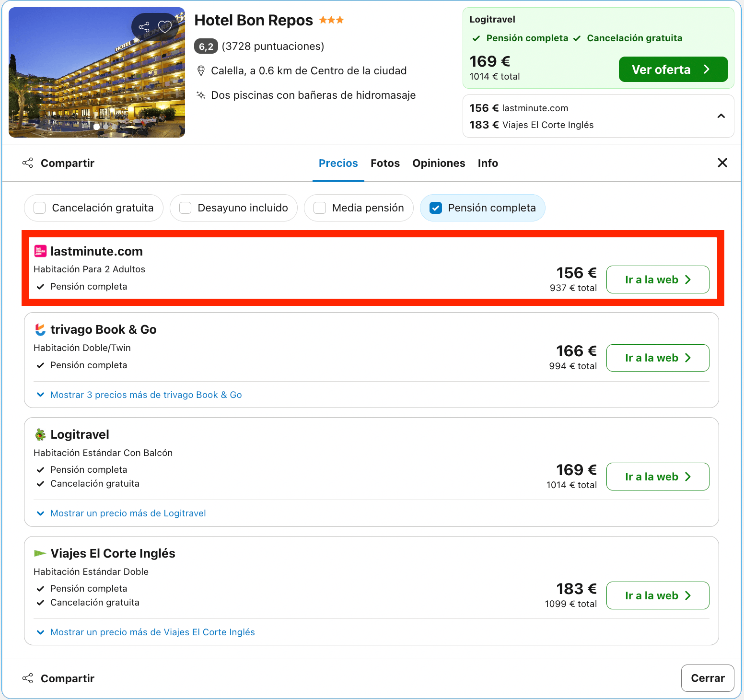Click the 1014 € total in the green offer box

click(x=495, y=76)
